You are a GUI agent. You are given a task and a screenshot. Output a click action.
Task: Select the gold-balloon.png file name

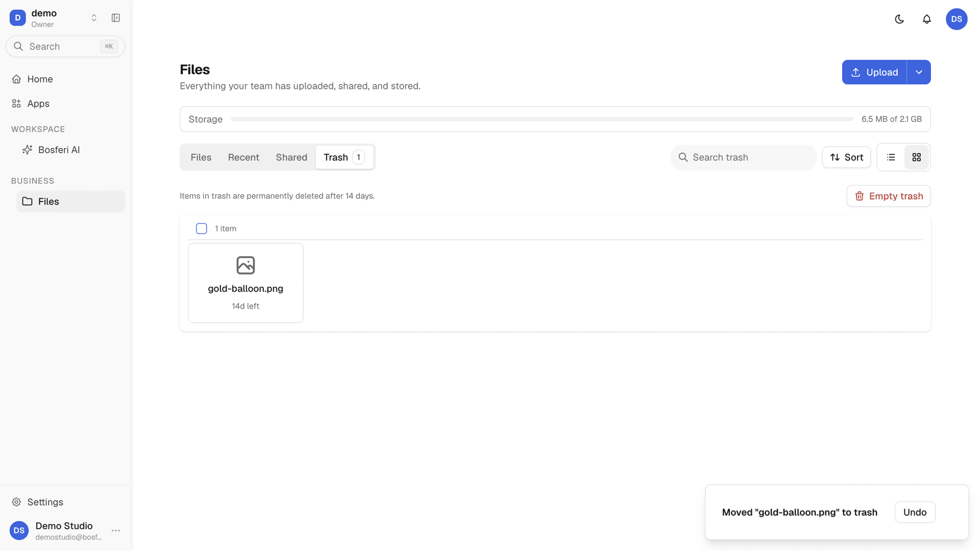coord(246,289)
